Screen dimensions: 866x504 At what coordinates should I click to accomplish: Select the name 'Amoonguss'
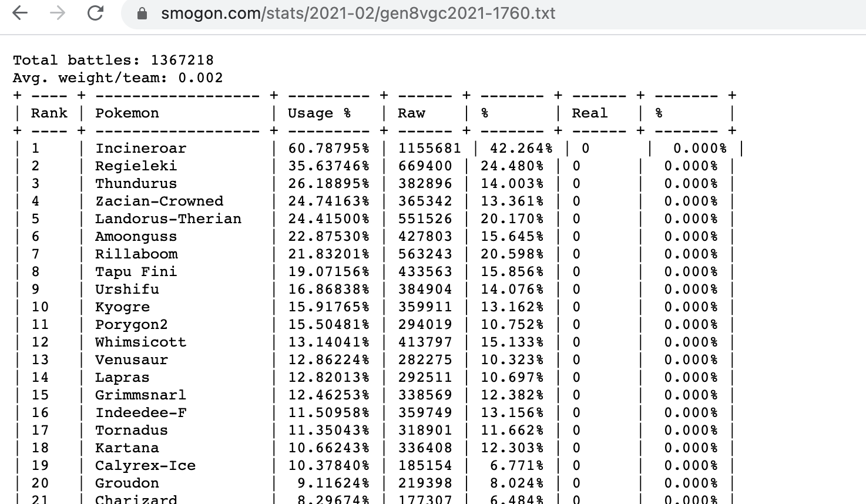(x=136, y=236)
